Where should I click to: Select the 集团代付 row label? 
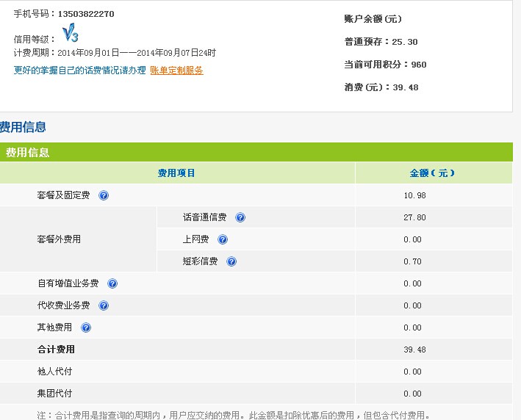point(54,394)
